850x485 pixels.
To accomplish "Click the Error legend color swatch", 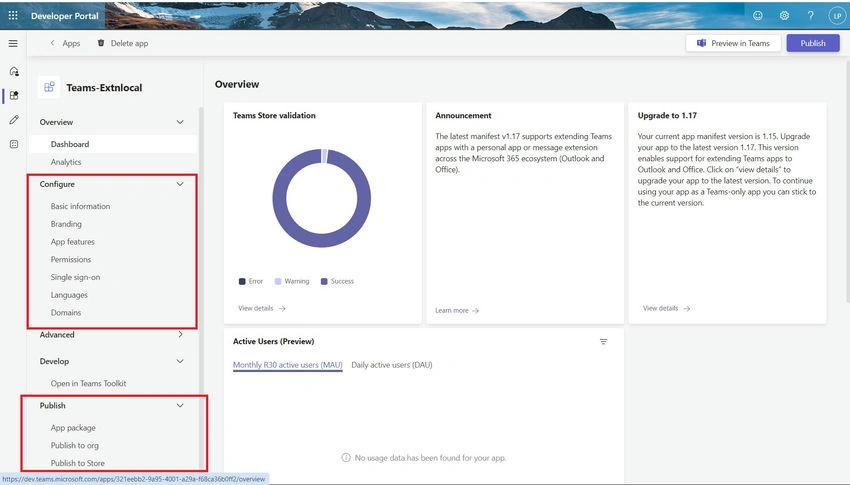I will [x=242, y=281].
